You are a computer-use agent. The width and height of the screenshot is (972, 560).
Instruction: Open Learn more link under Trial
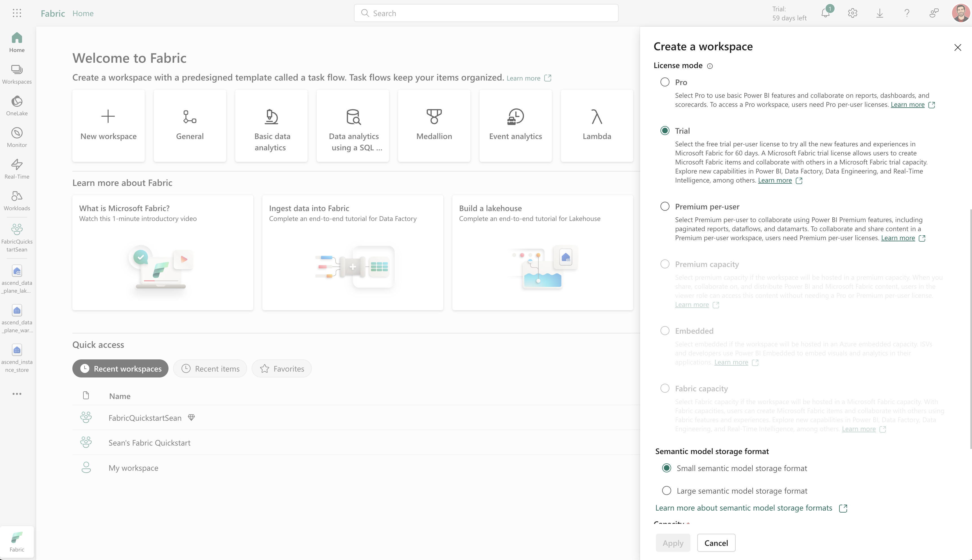coord(775,180)
